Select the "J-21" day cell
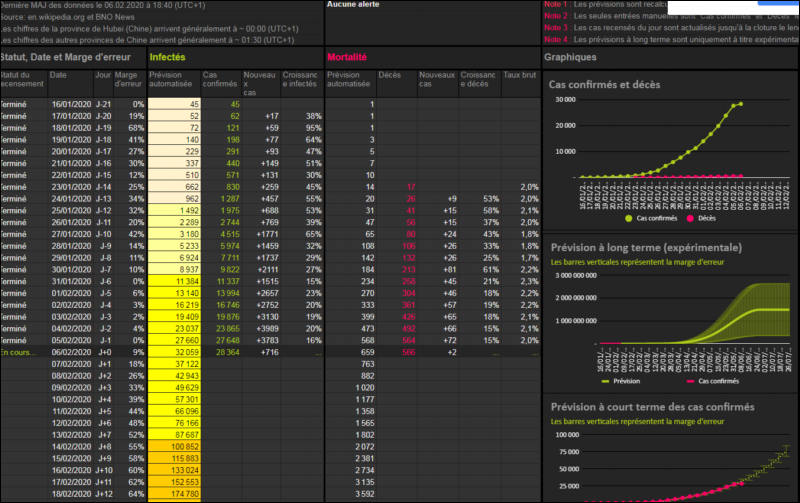The width and height of the screenshot is (800, 503). click(103, 104)
